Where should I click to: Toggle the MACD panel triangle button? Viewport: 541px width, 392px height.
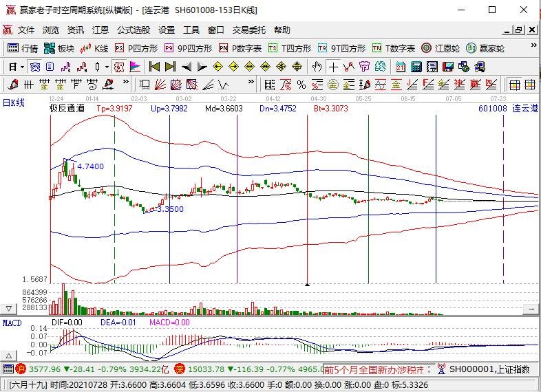click(x=9, y=356)
